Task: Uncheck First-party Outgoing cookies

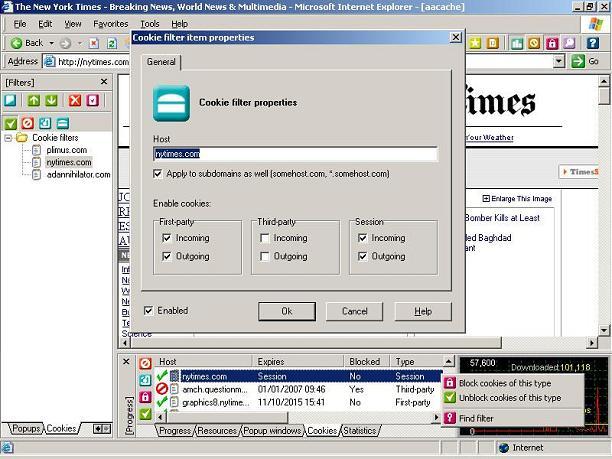Action: tap(167, 256)
